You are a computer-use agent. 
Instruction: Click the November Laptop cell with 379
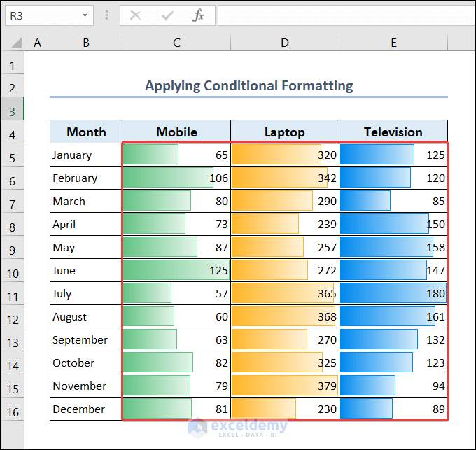coord(285,386)
